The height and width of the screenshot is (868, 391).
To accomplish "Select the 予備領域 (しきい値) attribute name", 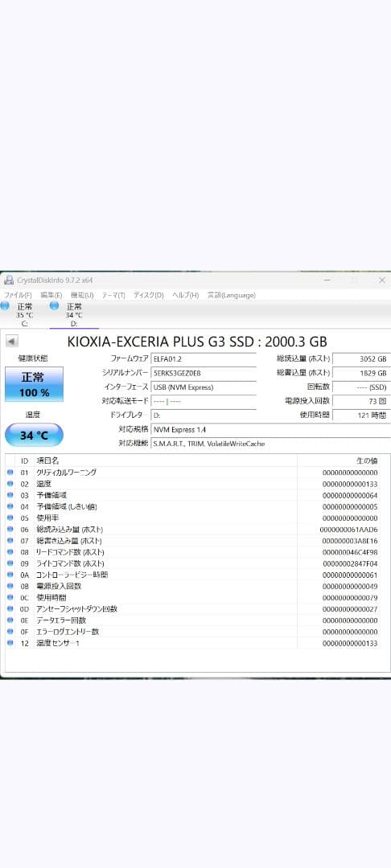I will point(67,506).
